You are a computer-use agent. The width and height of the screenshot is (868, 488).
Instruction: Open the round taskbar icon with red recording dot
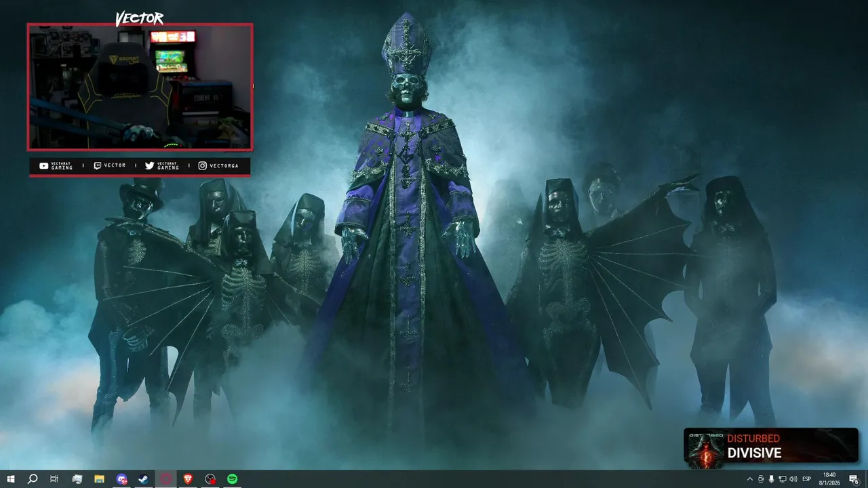(210, 479)
